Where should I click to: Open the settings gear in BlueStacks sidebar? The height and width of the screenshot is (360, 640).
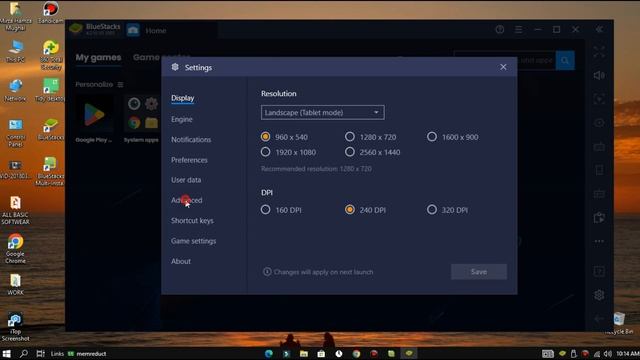coord(599,295)
